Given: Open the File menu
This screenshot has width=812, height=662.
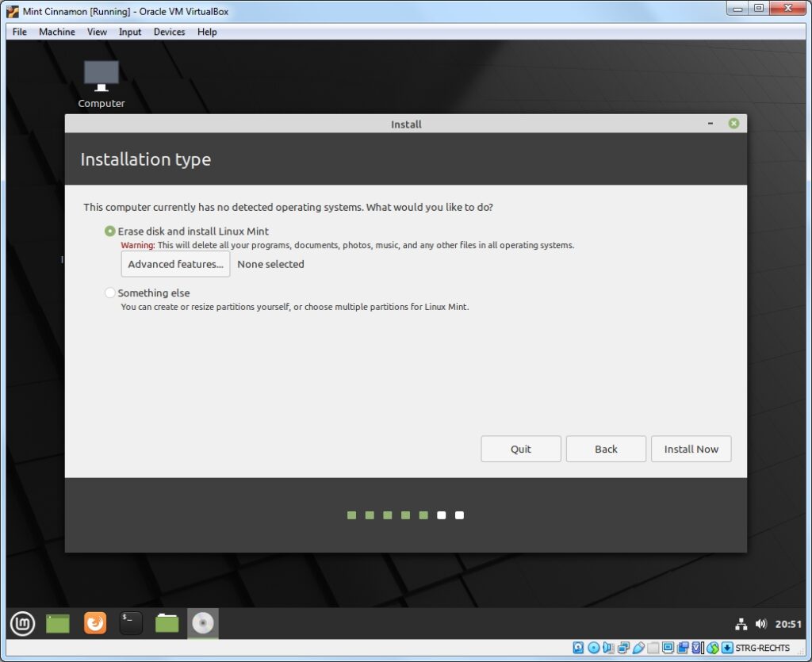Looking at the screenshot, I should tap(20, 32).
